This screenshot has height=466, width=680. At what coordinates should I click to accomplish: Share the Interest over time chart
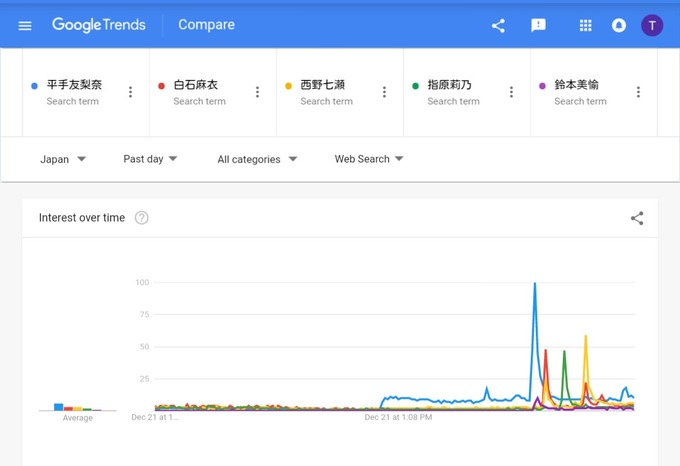[x=637, y=218]
